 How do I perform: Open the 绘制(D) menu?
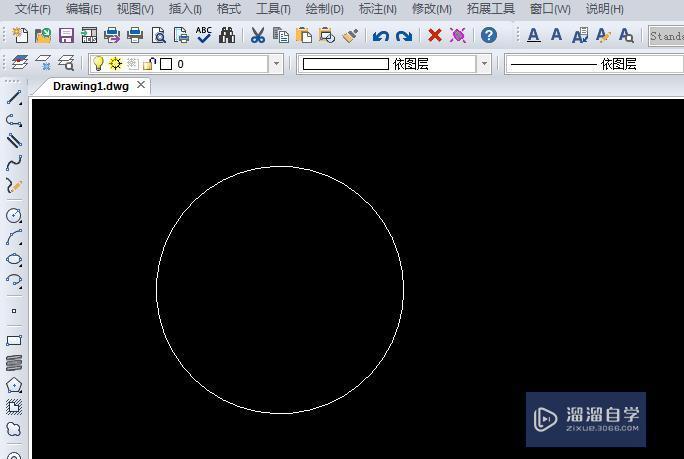click(x=325, y=9)
